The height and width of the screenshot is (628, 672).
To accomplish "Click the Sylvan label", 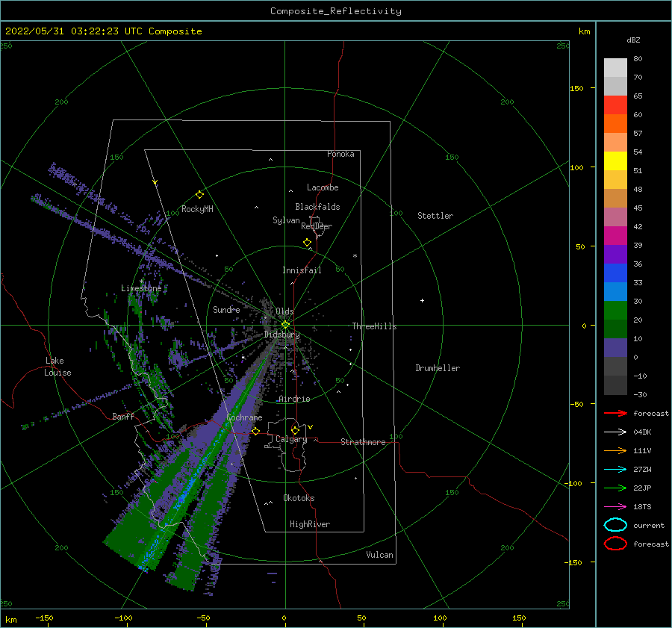I will (x=286, y=220).
